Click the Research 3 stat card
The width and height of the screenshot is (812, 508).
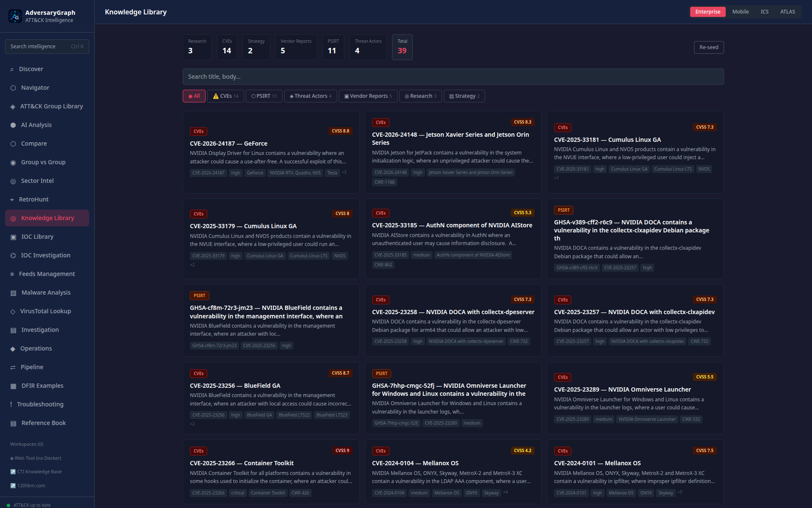point(197,47)
